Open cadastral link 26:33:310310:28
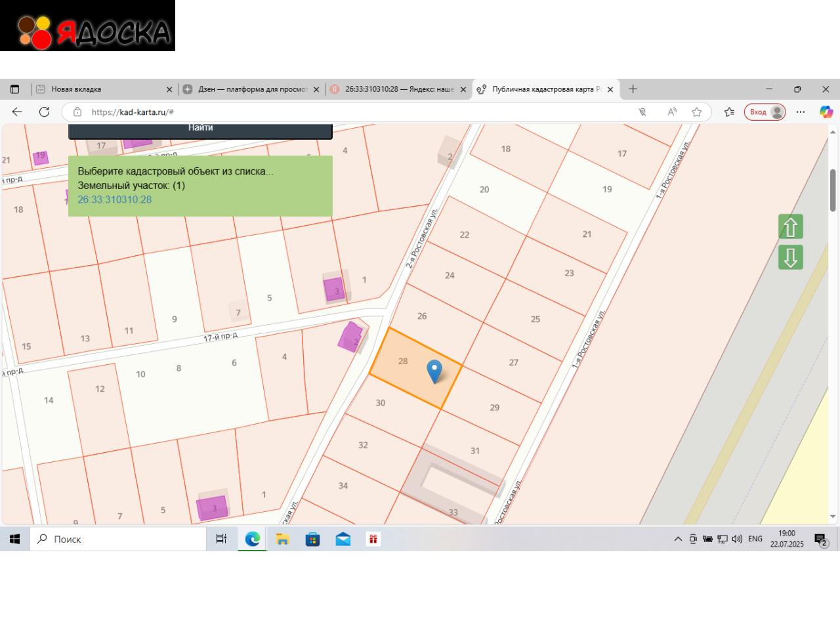 coord(114,199)
